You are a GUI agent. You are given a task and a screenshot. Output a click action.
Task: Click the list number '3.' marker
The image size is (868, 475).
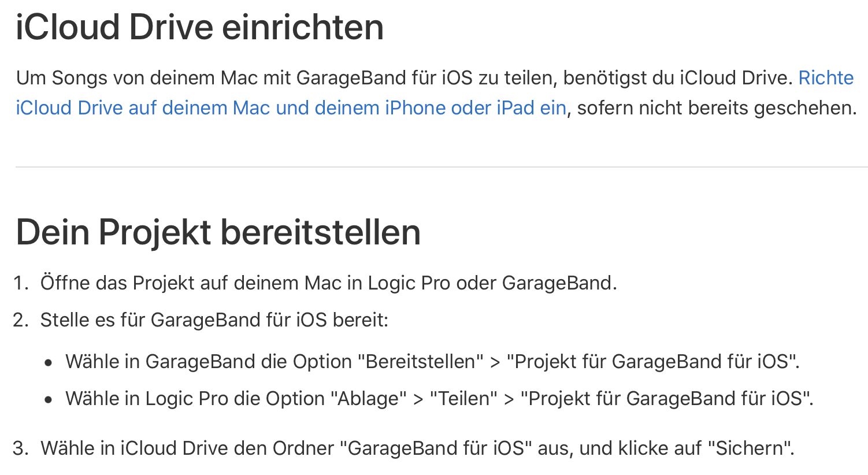click(21, 448)
